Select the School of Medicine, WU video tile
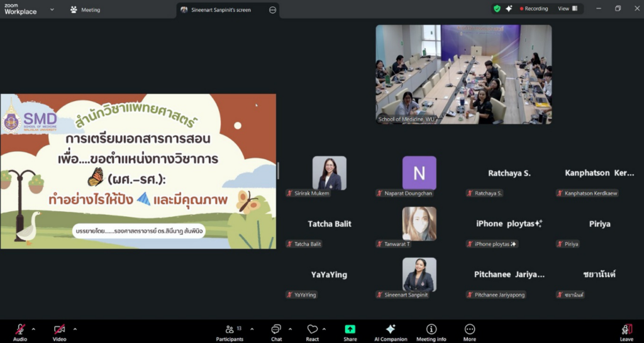Viewport: 644px width, 343px height. pos(464,74)
